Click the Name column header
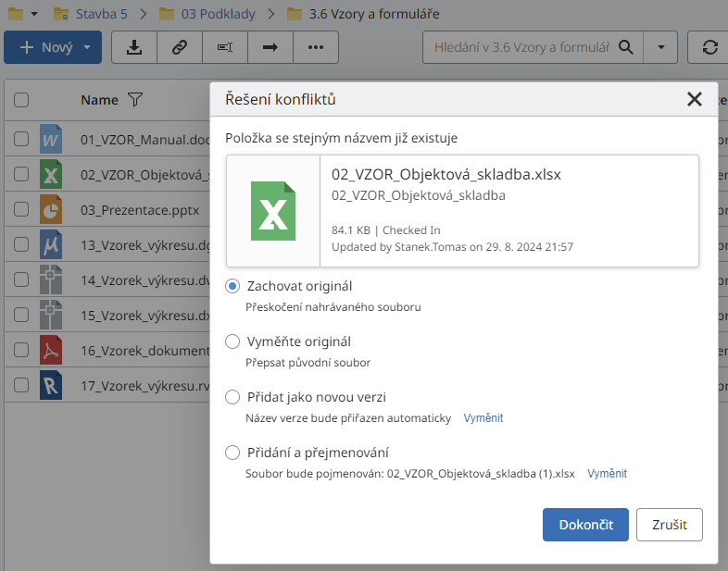The height and width of the screenshot is (571, 728). click(x=99, y=100)
